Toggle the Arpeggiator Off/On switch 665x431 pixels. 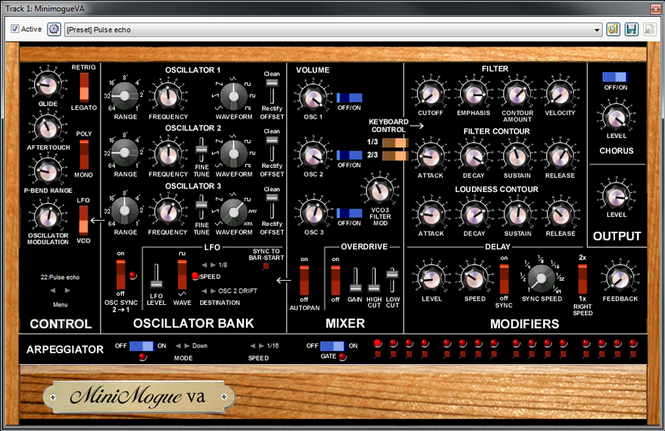point(142,346)
